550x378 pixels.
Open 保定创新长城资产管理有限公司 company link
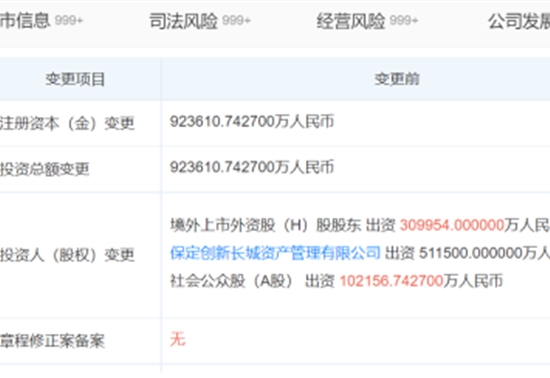[x=275, y=252]
